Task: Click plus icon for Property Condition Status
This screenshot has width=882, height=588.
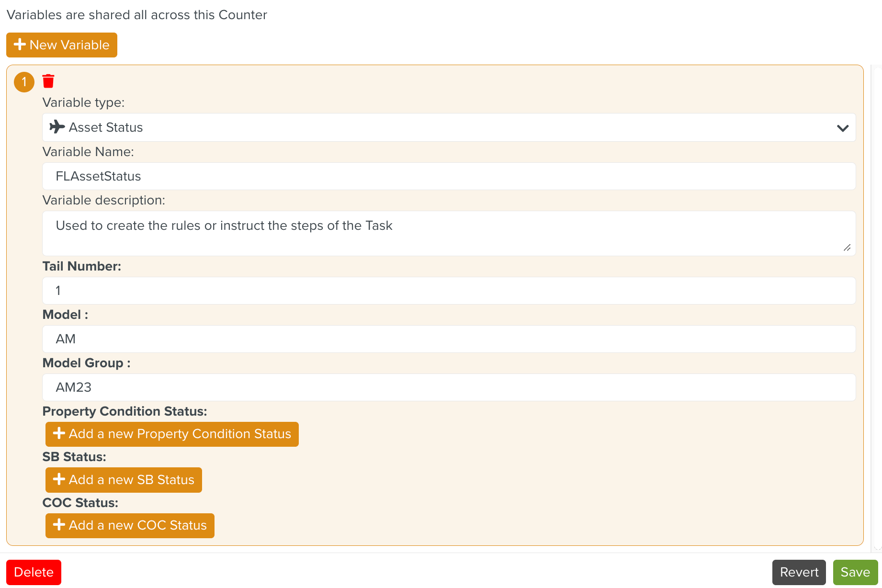Action: pos(59,433)
